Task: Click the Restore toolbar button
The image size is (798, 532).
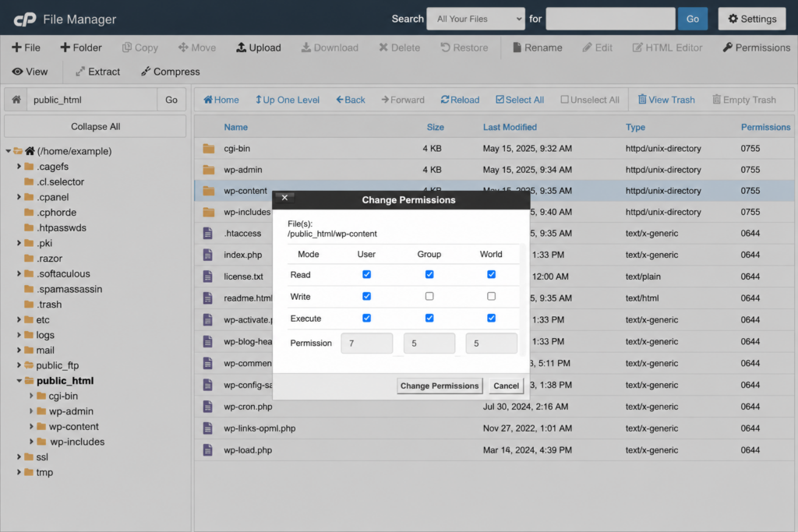Action: pyautogui.click(x=464, y=48)
